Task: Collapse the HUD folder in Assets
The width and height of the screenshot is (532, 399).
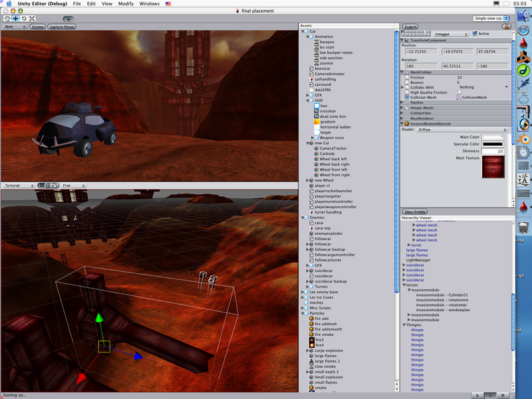Action: [308, 100]
